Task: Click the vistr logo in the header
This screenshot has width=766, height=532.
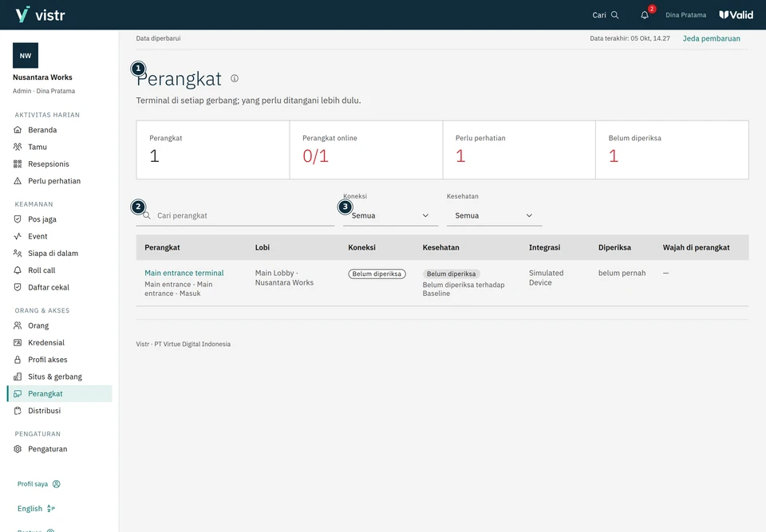Action: tap(40, 14)
